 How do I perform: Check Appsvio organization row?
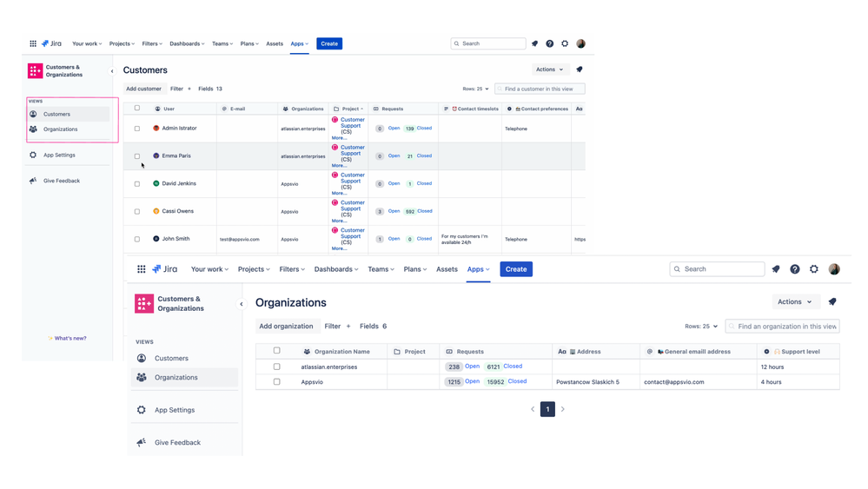point(277,381)
